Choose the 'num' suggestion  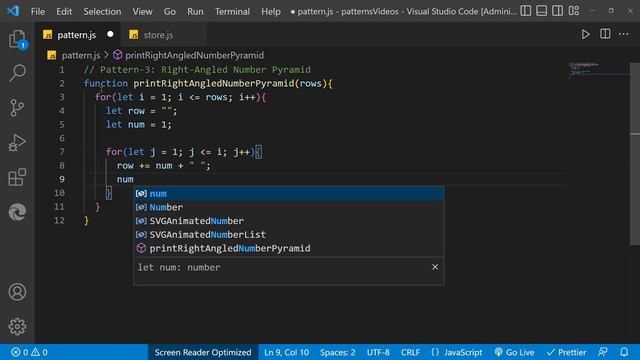click(288, 193)
